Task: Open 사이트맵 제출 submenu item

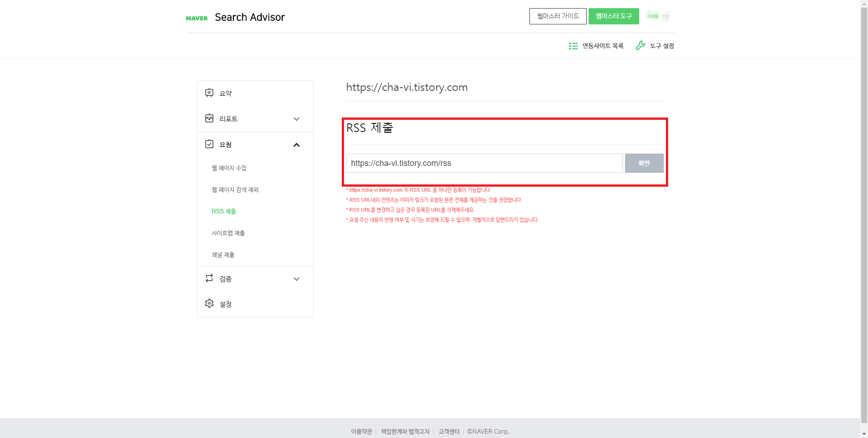Action: click(228, 233)
